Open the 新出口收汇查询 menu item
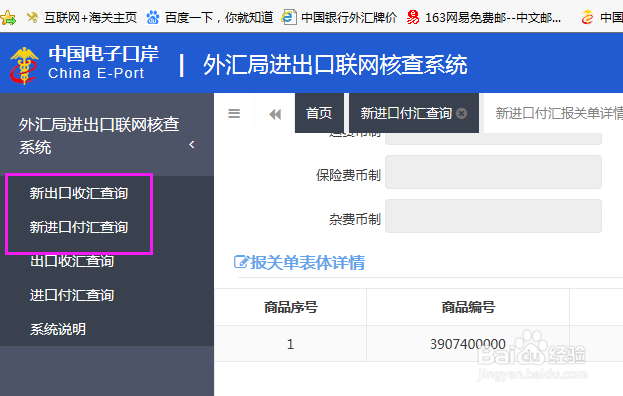The width and height of the screenshot is (623, 396). tap(79, 193)
